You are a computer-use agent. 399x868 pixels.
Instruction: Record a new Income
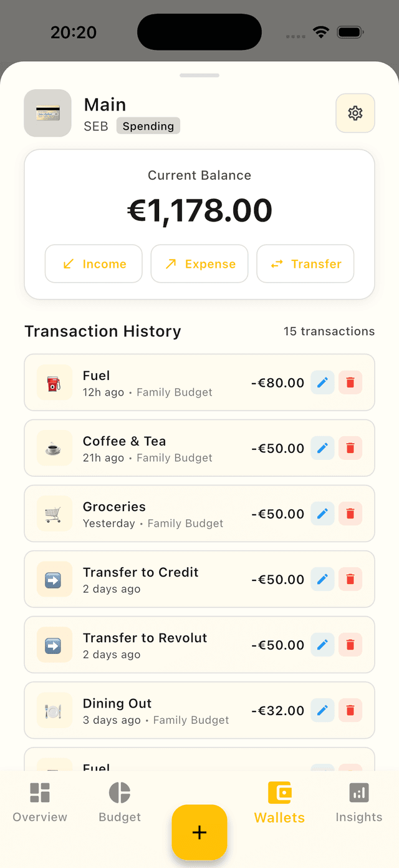[x=94, y=263]
